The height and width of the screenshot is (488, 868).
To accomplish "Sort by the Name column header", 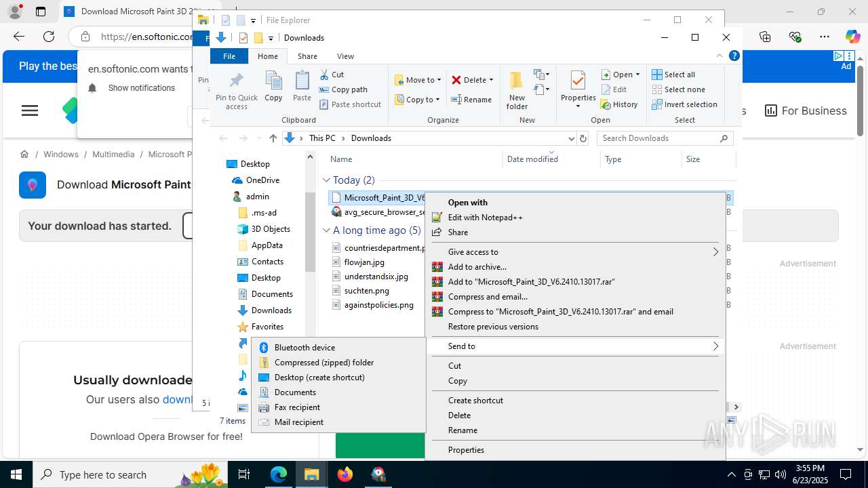I will pyautogui.click(x=341, y=159).
